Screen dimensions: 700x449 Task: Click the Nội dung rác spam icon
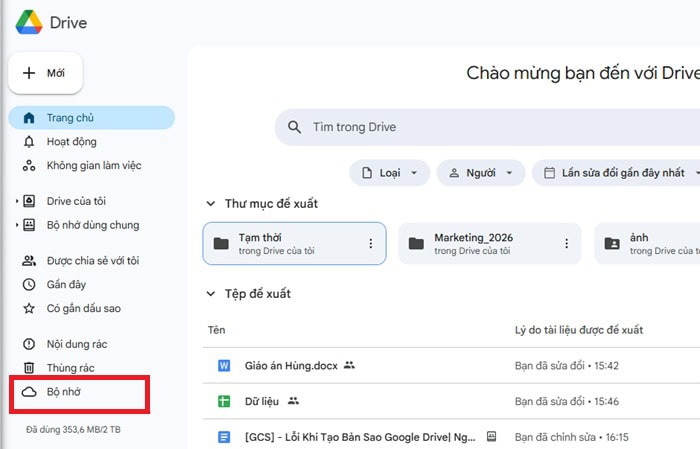29,344
